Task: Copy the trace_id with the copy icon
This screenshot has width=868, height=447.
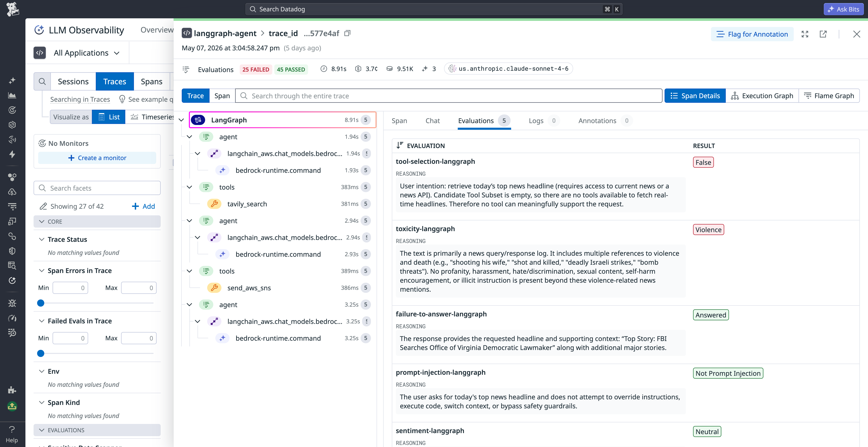Action: coord(347,33)
